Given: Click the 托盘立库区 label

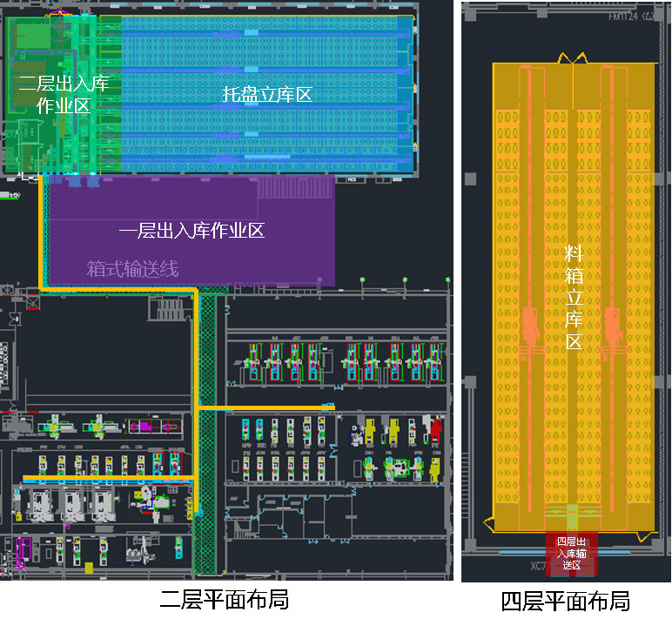Looking at the screenshot, I should 266,95.
